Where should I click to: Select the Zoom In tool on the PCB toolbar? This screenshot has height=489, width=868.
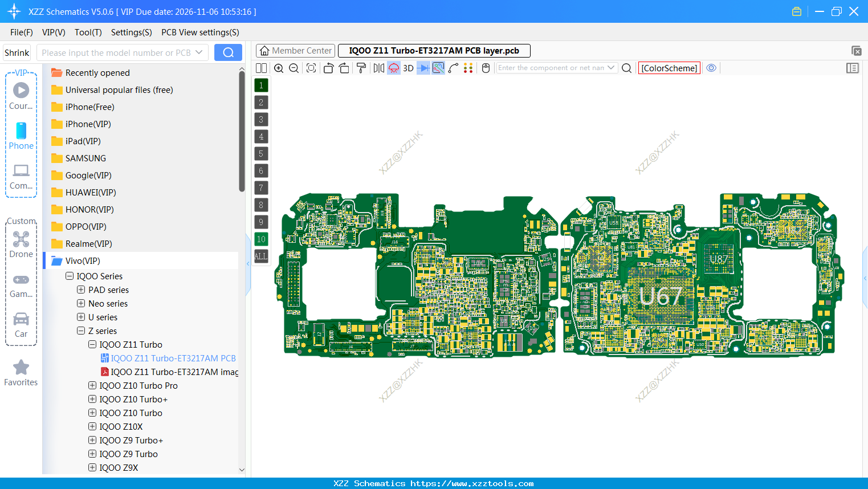click(279, 68)
